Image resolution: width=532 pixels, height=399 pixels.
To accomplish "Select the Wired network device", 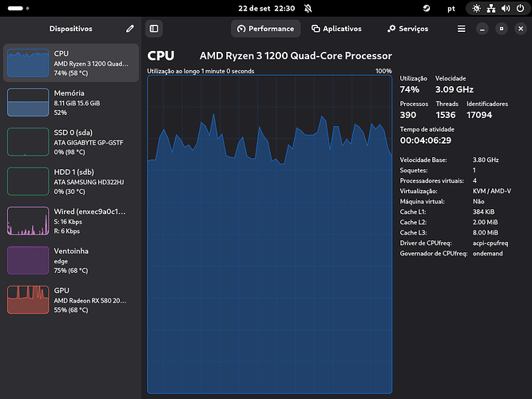I will tap(71, 221).
